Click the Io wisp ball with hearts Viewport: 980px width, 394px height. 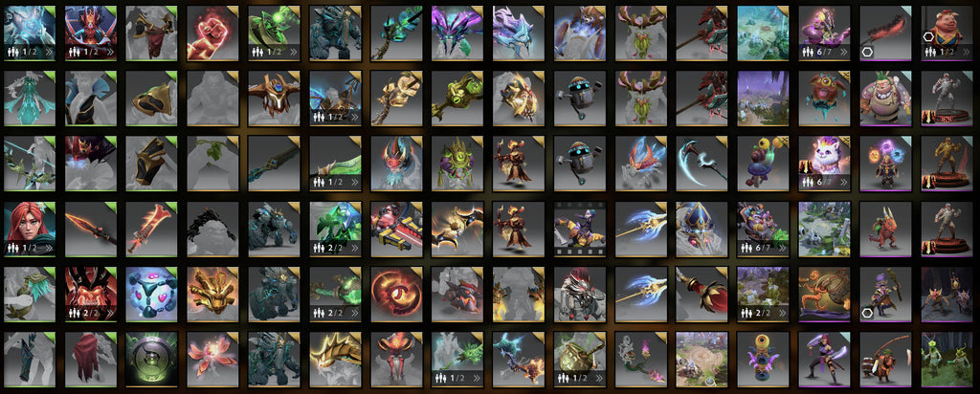pyautogui.click(x=152, y=295)
